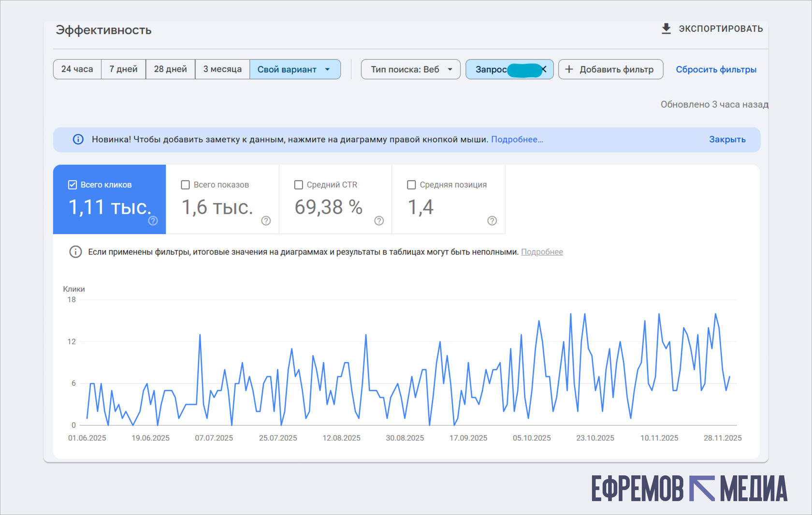Click info icon in the Новинка banner
The image size is (812, 515).
click(78, 139)
